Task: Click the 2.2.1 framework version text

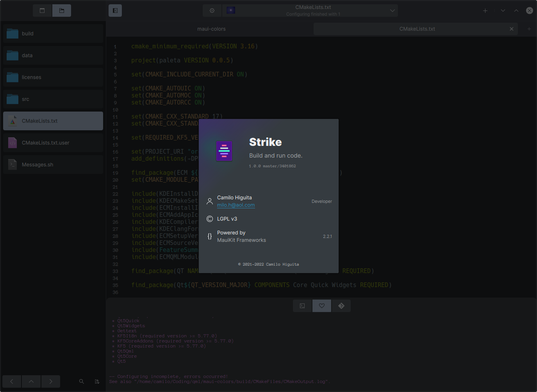Action: pyautogui.click(x=327, y=237)
